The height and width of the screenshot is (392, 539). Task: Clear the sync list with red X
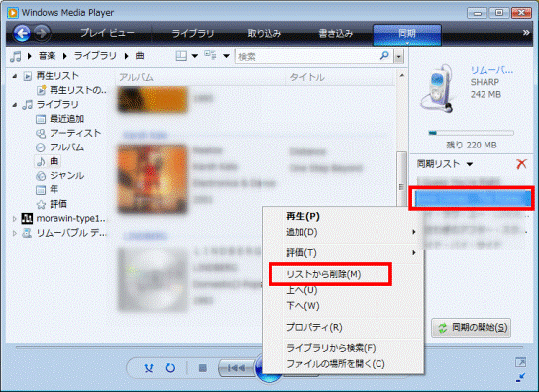click(521, 164)
